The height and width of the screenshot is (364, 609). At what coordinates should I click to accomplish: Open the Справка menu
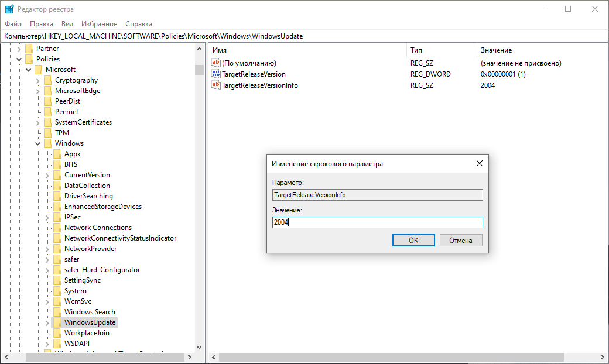pyautogui.click(x=139, y=23)
